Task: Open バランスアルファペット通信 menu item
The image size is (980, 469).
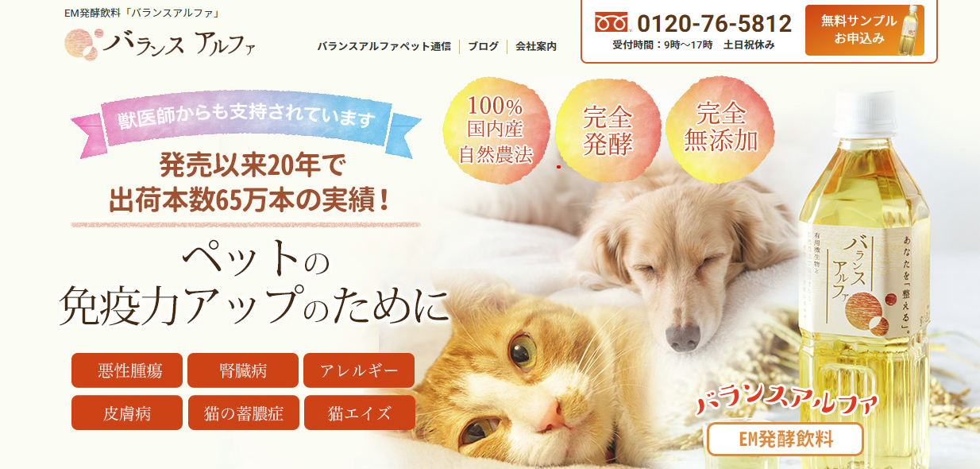Action: pyautogui.click(x=384, y=46)
